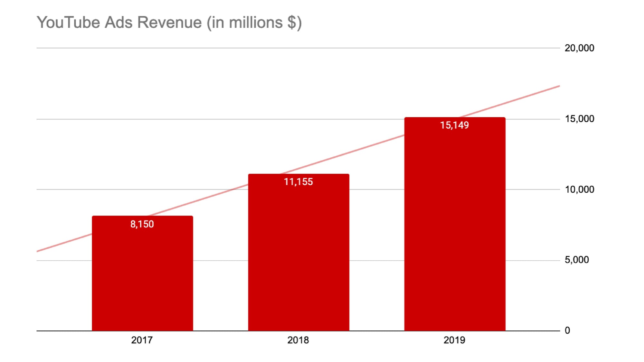The image size is (644, 362).
Task: Click the 15,000 axis value
Action: click(x=579, y=119)
